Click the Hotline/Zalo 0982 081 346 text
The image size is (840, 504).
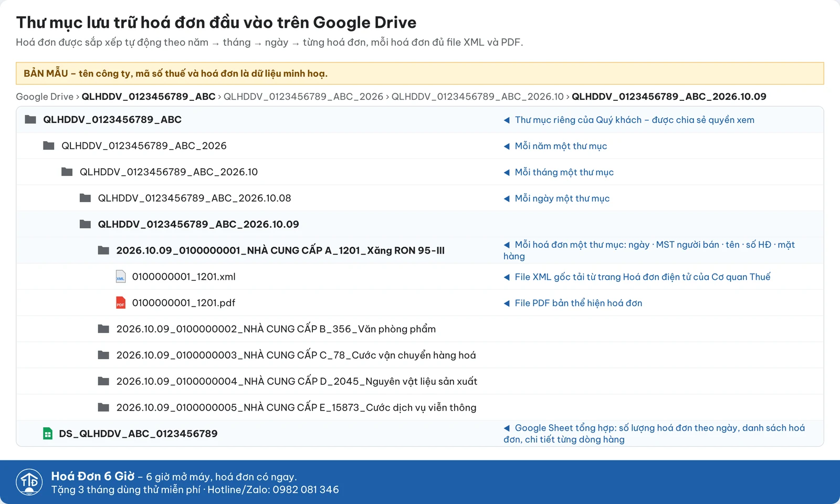tap(273, 490)
